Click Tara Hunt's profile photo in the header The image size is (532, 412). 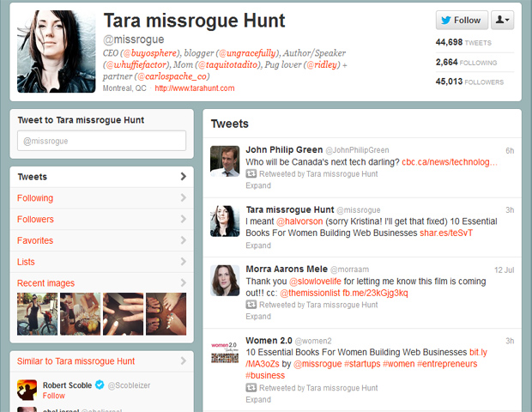pos(57,51)
